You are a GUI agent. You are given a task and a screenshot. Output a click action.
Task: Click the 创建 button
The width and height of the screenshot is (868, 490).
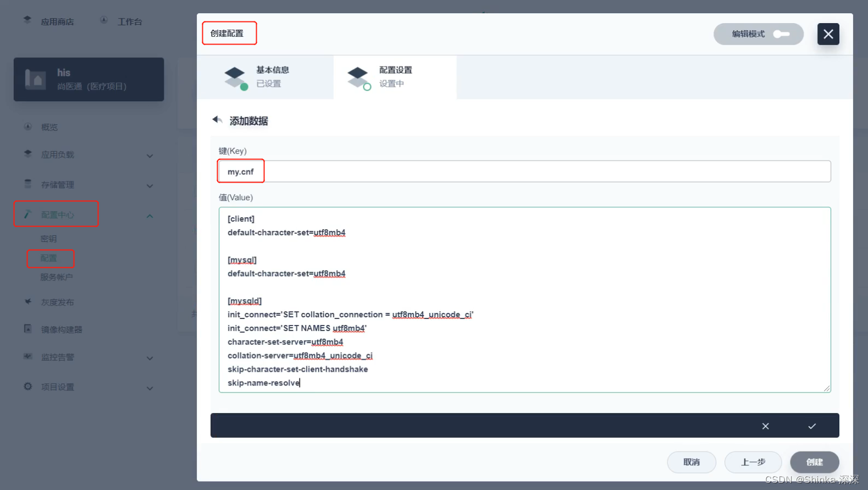point(815,462)
